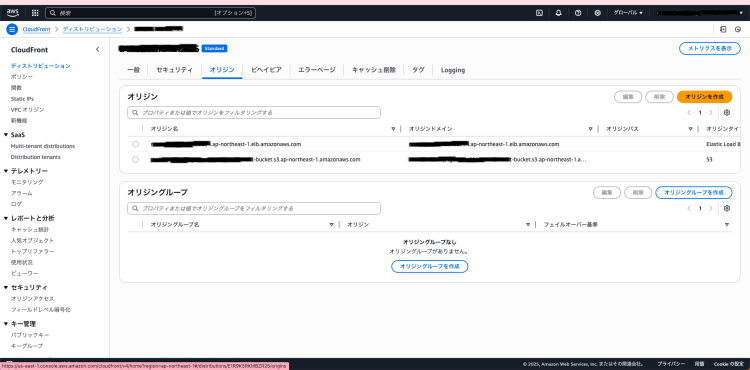This screenshot has width=750, height=370.
Task: Sort by オリジンパス column arrow
Action: [x=690, y=129]
